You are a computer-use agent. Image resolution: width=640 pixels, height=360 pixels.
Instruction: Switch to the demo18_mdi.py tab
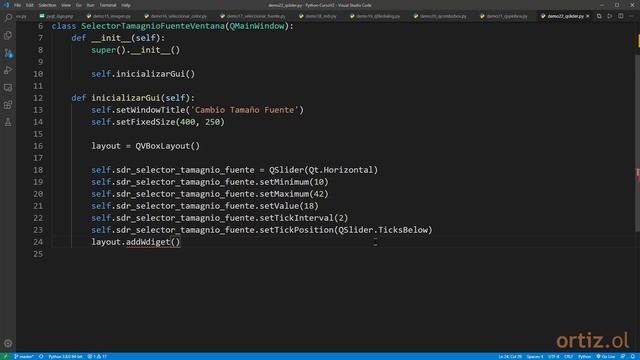tap(318, 16)
